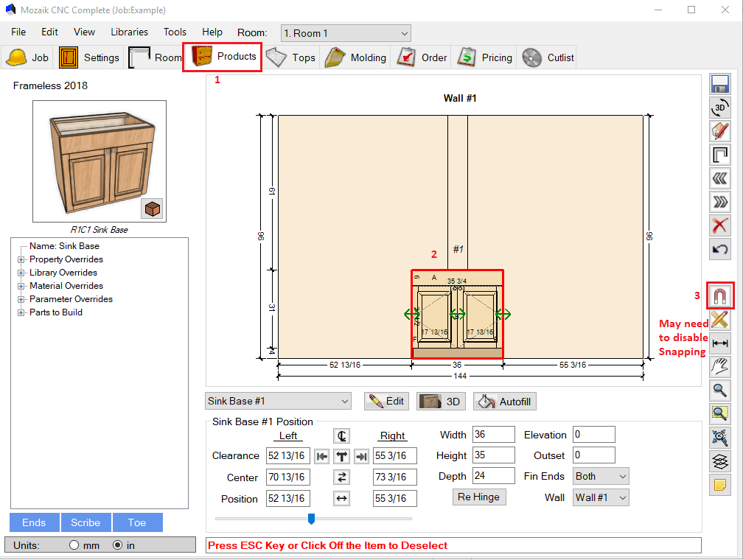Image resolution: width=743 pixels, height=560 pixels.
Task: Open the Libraries menu
Action: 129,32
